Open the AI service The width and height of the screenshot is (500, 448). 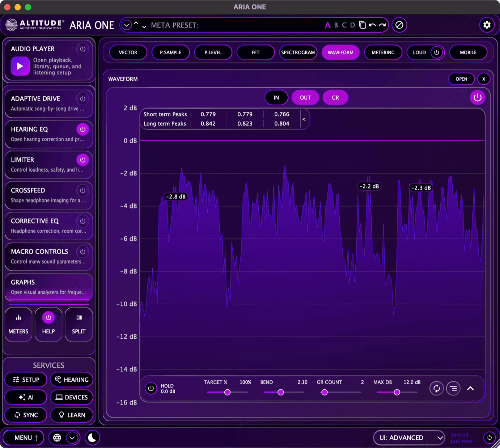pos(26,397)
